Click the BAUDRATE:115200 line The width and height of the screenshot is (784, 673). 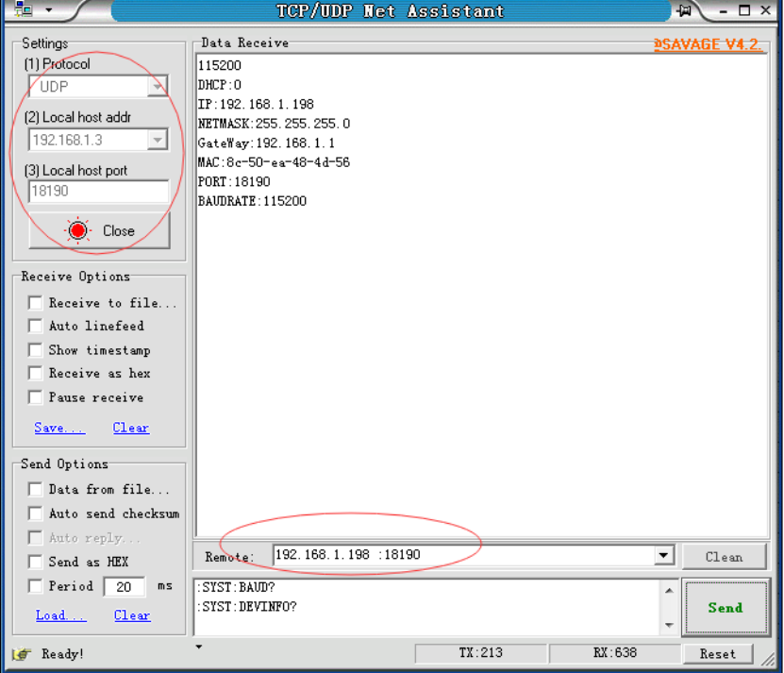(x=253, y=201)
